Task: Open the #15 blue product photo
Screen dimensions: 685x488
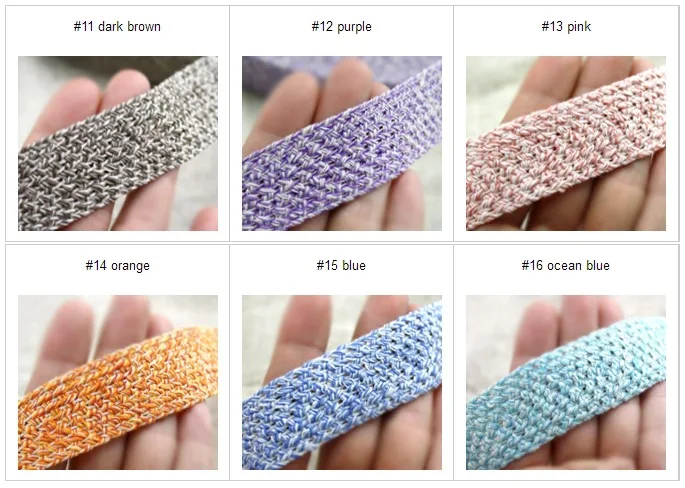Action: [342, 382]
